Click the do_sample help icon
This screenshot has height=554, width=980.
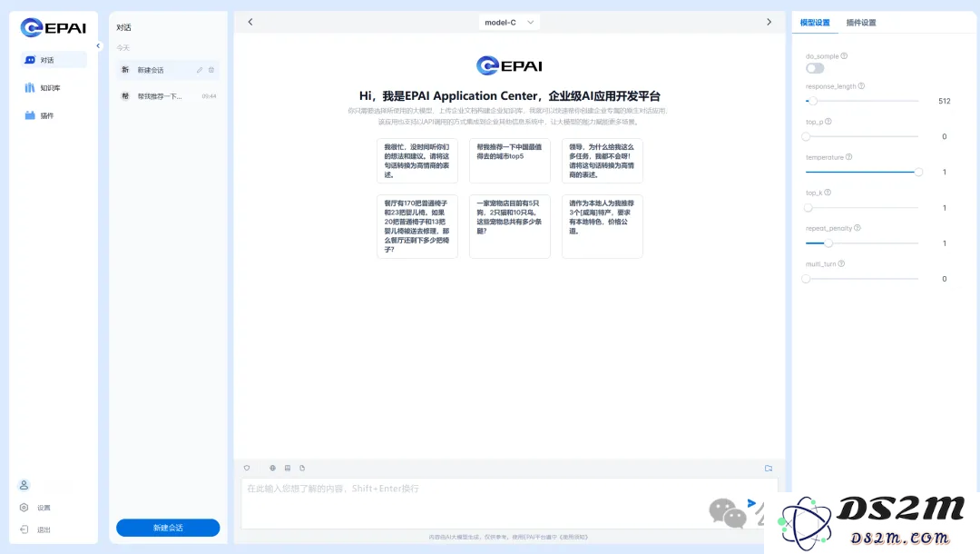coord(844,55)
